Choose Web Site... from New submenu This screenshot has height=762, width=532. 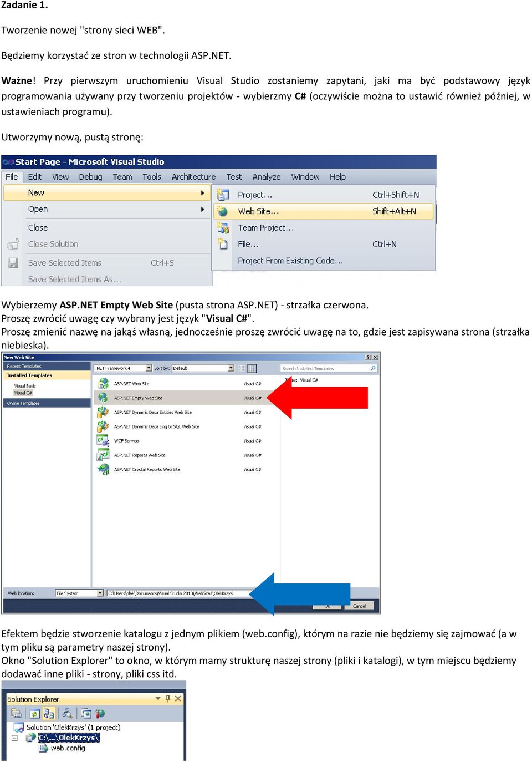(x=324, y=211)
